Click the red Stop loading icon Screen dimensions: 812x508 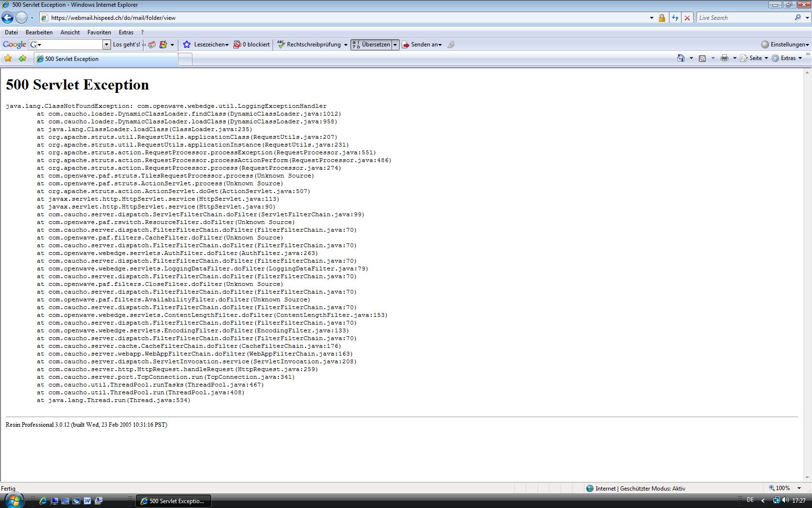687,18
